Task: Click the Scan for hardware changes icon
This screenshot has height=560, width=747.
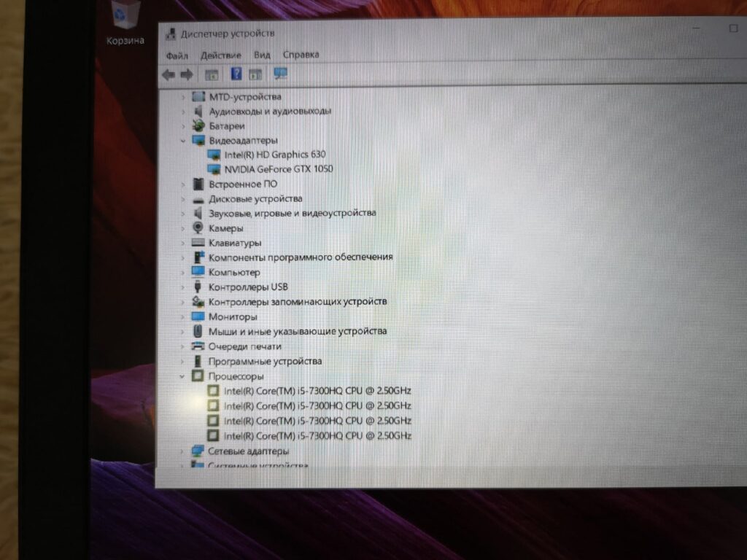Action: pos(281,74)
